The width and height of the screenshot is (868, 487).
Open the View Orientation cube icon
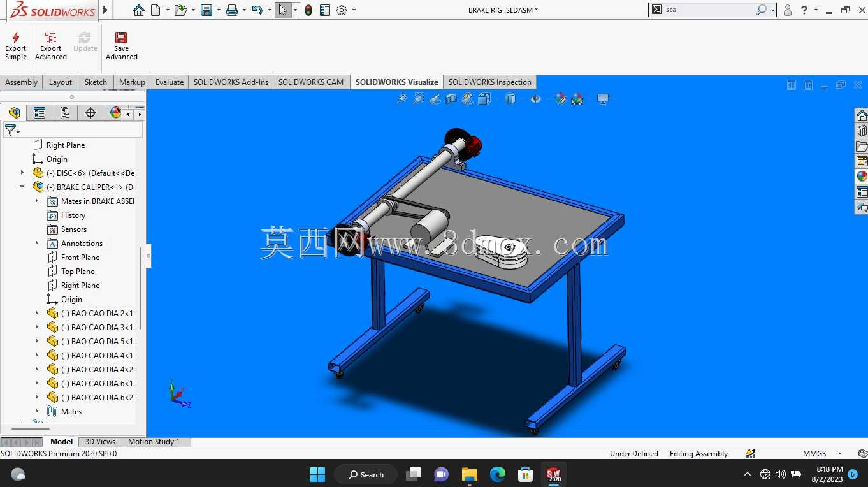[484, 99]
